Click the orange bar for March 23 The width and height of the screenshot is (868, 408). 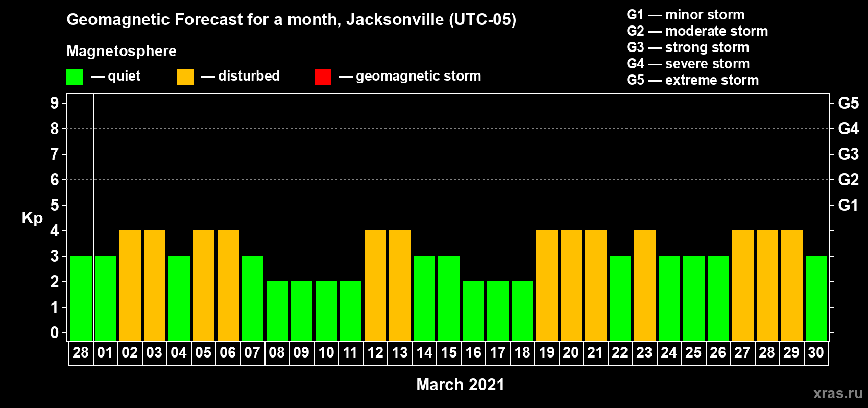point(645,285)
